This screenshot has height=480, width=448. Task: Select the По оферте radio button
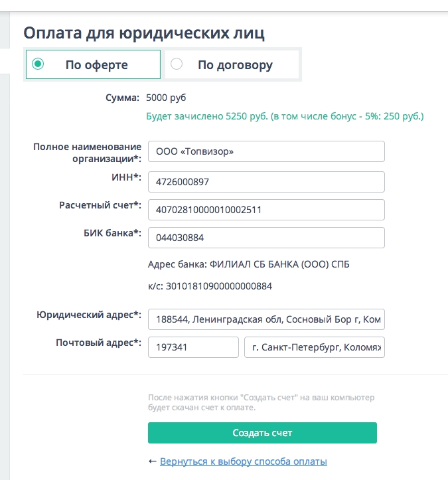click(x=38, y=64)
